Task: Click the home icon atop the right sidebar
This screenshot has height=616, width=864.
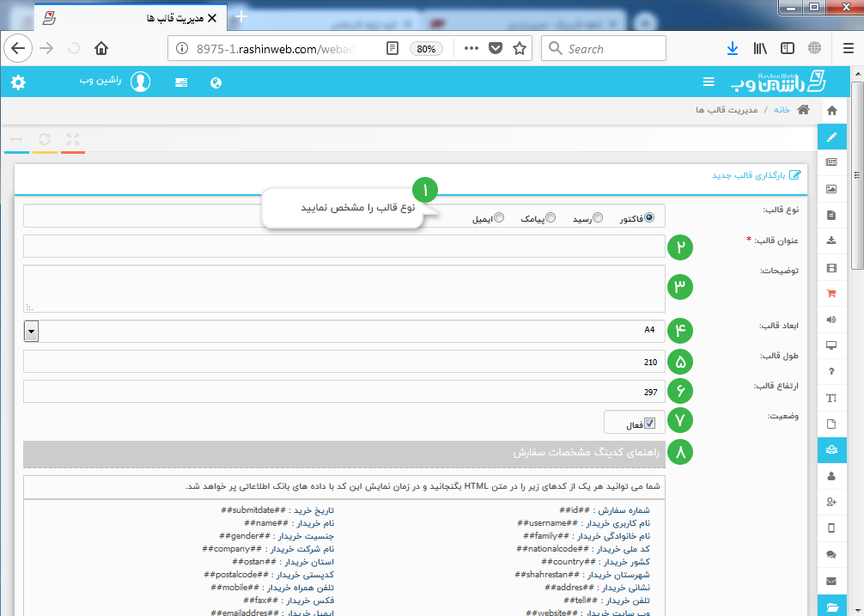Action: (x=832, y=110)
